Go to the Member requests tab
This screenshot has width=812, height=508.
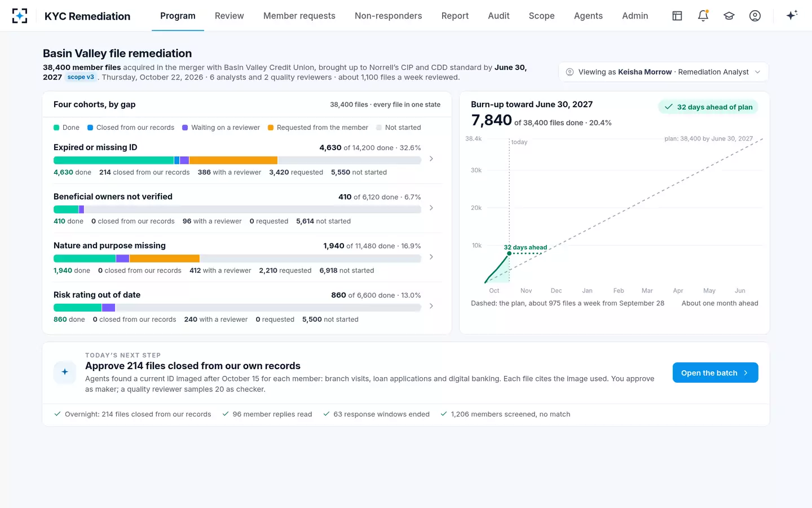(299, 16)
